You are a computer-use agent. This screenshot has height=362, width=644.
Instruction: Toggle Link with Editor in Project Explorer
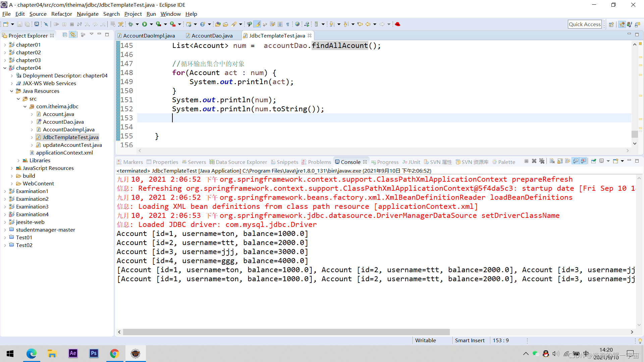coord(73,35)
